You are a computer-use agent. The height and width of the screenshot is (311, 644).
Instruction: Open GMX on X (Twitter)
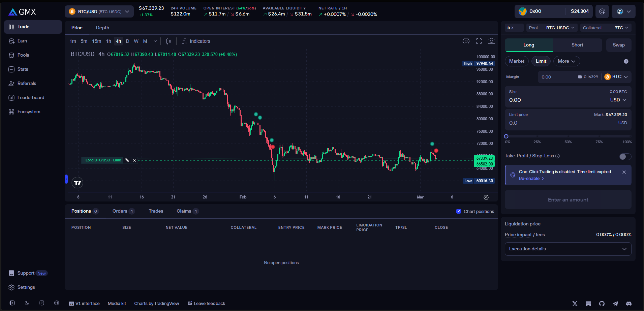575,304
